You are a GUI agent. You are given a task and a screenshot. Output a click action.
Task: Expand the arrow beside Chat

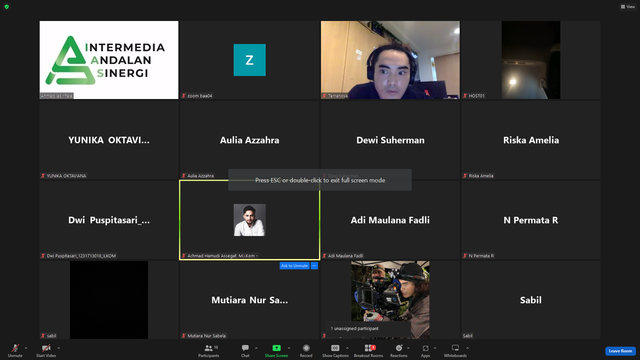coord(256,348)
